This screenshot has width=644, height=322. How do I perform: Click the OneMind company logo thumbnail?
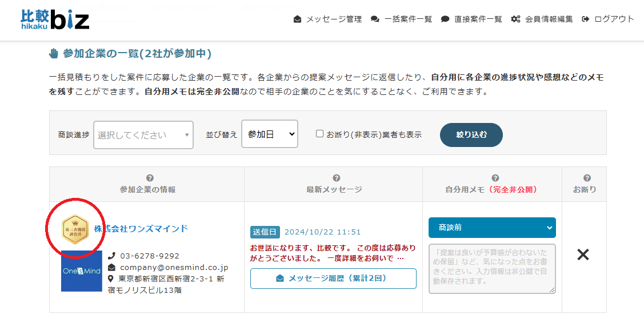point(81,271)
